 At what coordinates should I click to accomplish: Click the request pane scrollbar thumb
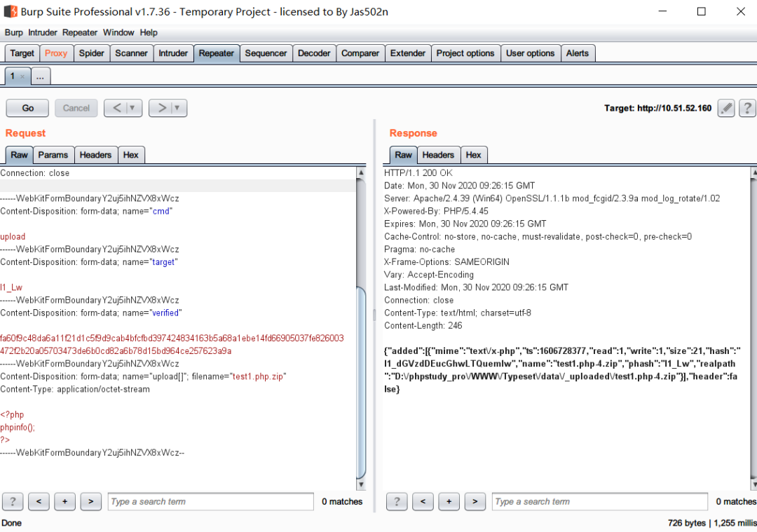[x=361, y=381]
